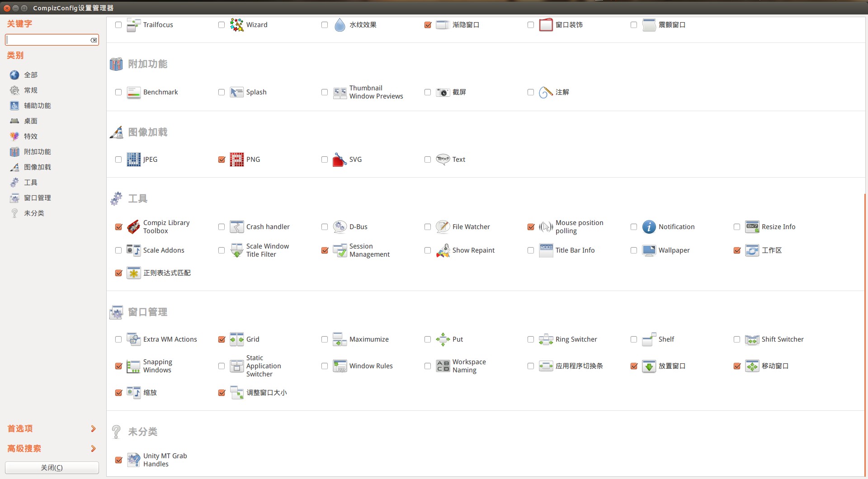Disable the PNG checkbox

[x=222, y=160]
